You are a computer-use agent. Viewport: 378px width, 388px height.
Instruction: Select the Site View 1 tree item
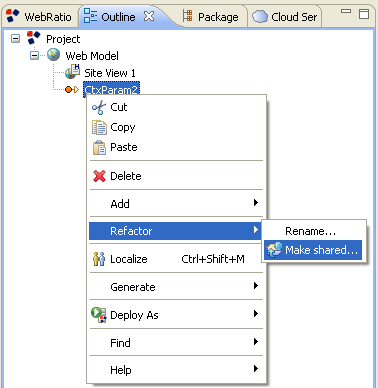click(x=110, y=73)
